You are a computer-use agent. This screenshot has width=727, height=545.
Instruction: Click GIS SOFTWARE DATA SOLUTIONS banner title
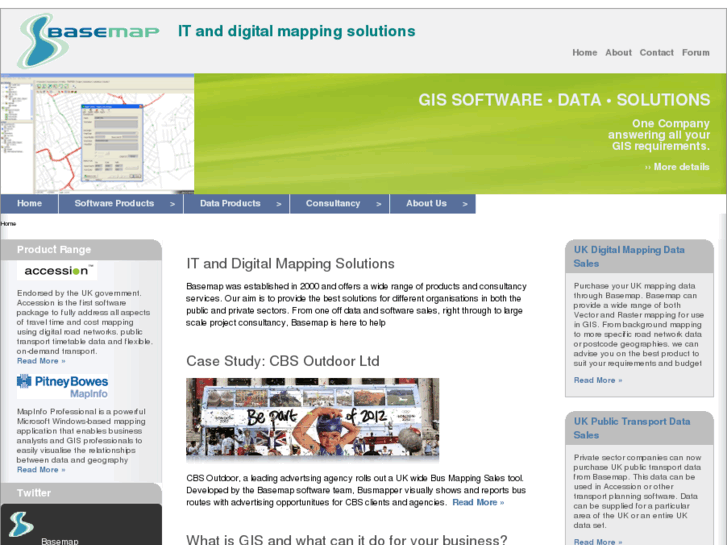[x=564, y=100]
